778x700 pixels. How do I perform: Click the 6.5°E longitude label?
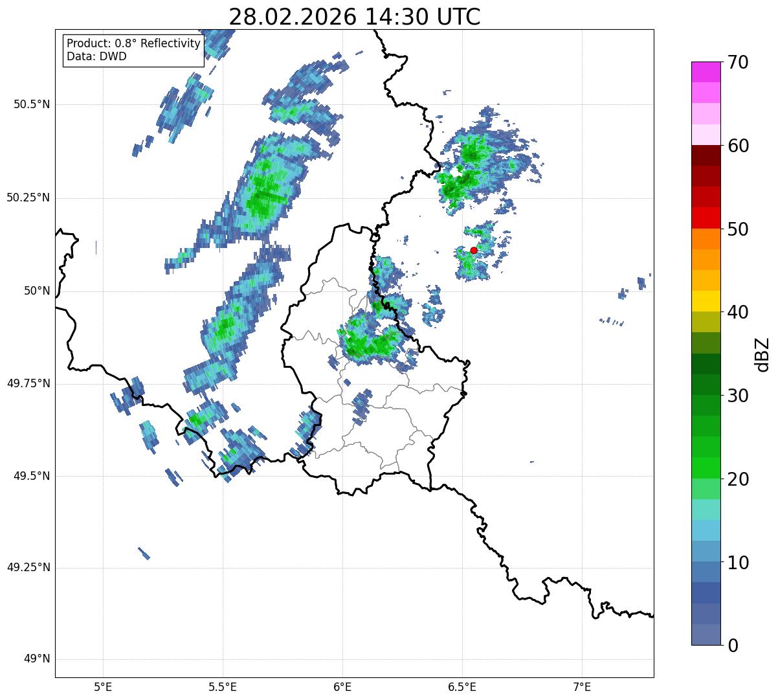tap(462, 686)
